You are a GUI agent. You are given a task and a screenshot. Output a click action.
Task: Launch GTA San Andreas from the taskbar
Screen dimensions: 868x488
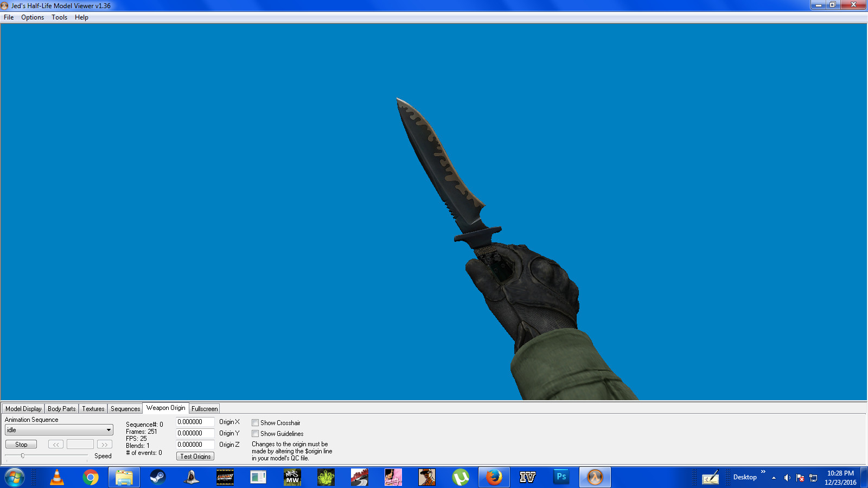click(x=427, y=478)
